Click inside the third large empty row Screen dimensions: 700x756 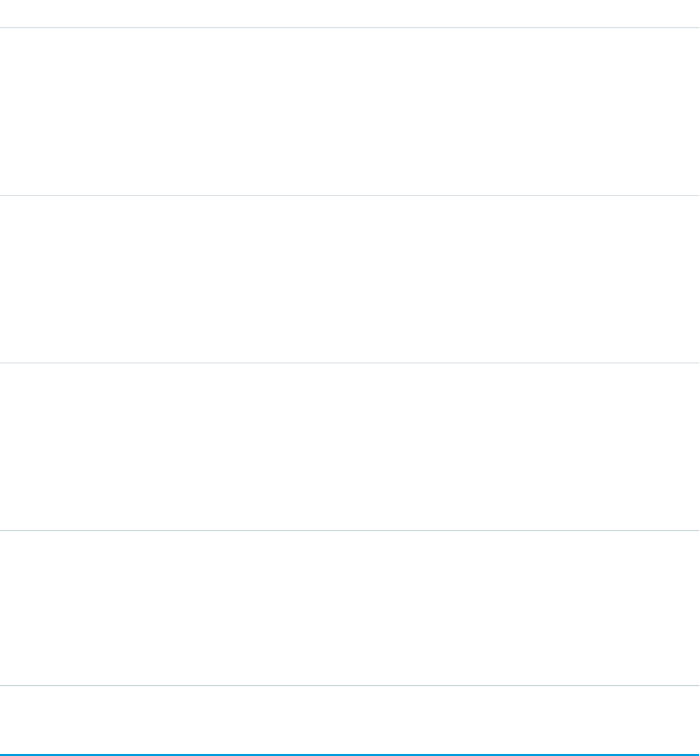pyautogui.click(x=350, y=447)
